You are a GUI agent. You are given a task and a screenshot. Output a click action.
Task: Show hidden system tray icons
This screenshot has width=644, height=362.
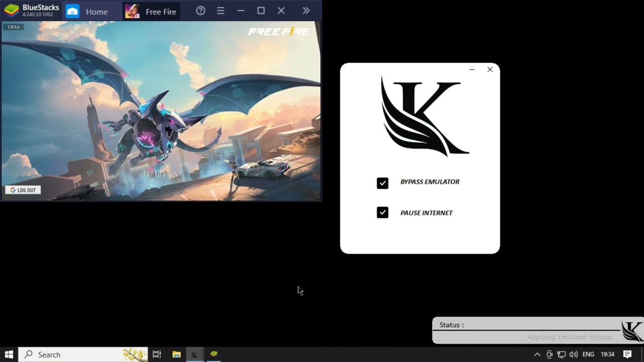point(537,354)
